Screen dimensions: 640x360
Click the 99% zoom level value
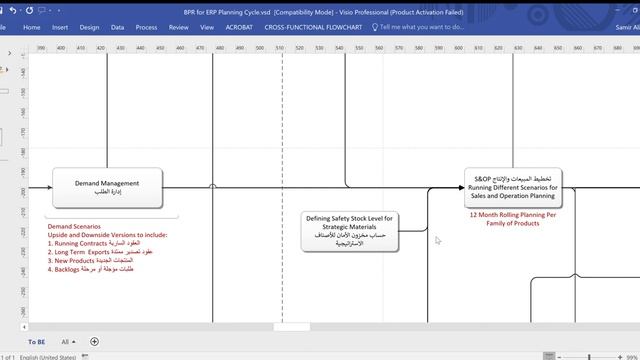(x=632, y=357)
